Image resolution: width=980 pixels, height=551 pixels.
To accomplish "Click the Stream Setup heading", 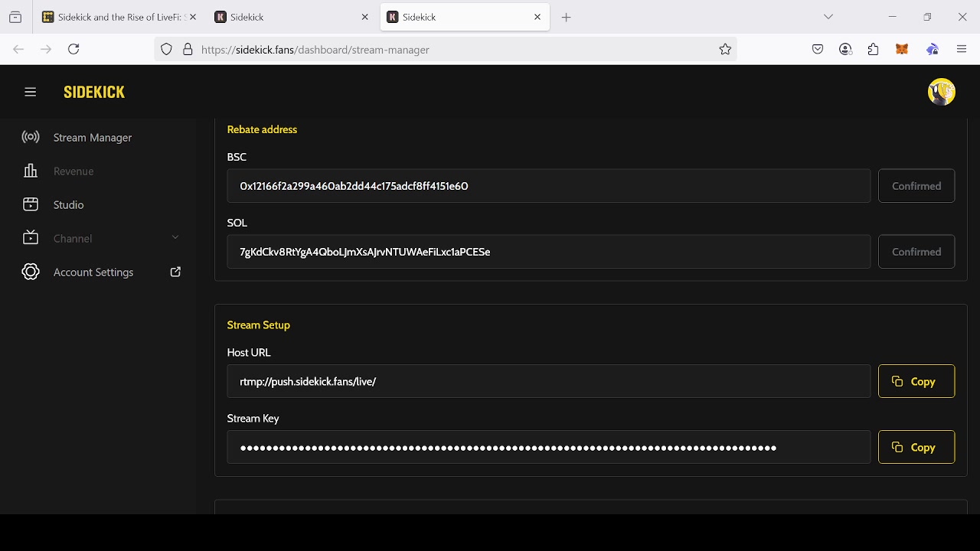I will coord(259,325).
